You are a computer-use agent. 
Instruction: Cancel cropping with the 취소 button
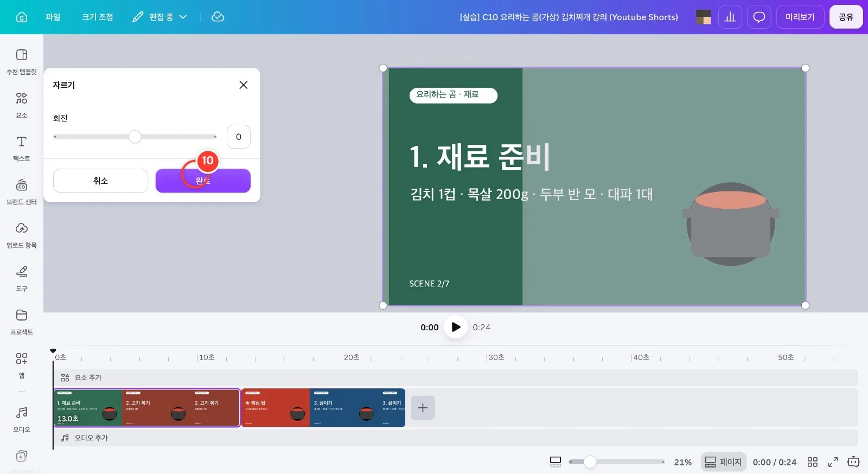pos(100,181)
